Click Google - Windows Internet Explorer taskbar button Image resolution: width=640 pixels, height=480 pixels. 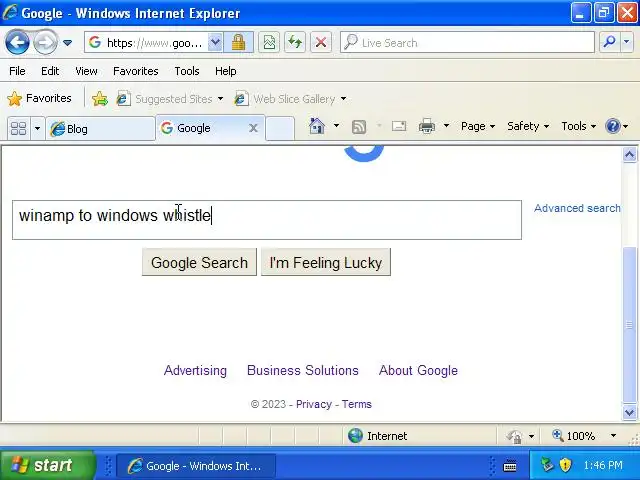click(x=196, y=466)
